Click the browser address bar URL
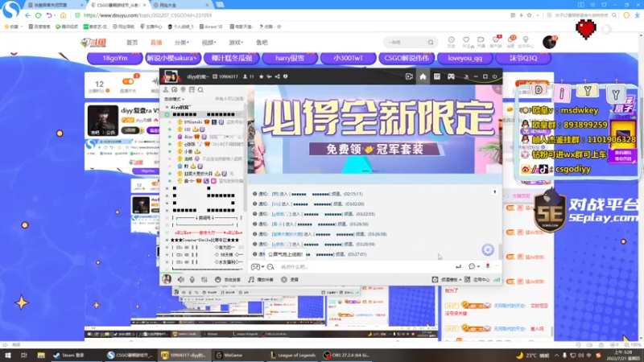The image size is (644, 362). 147,15
